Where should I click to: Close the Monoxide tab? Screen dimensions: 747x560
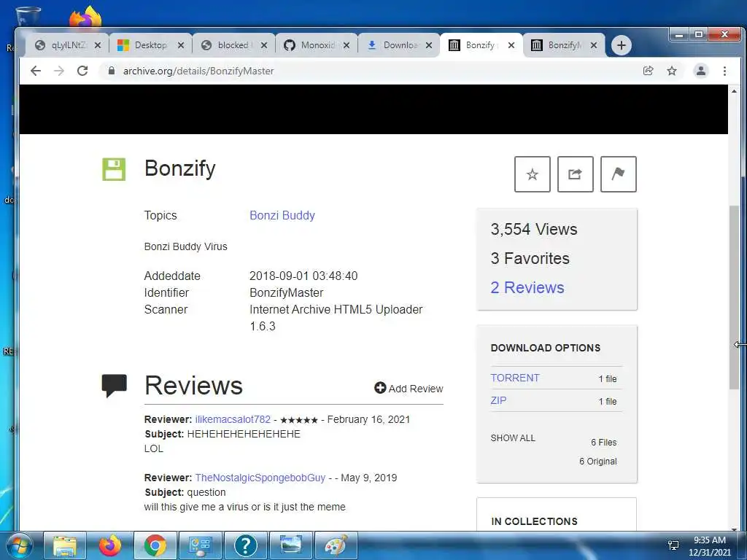coord(347,45)
